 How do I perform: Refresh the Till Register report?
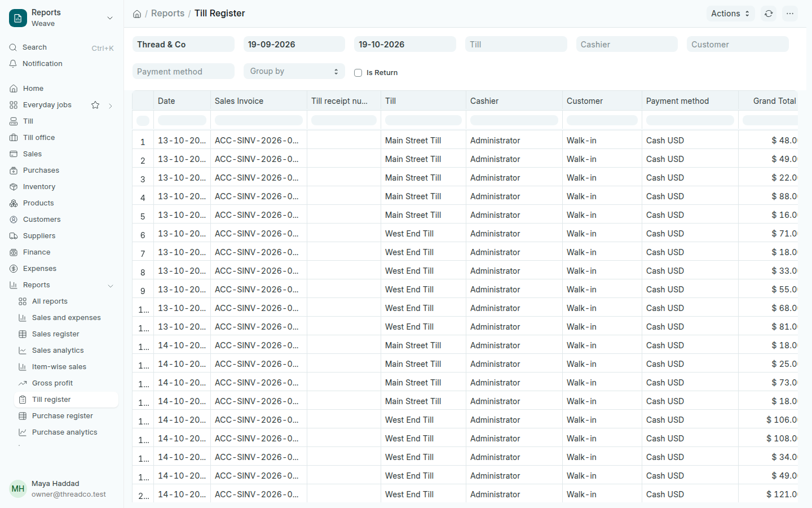pyautogui.click(x=769, y=14)
